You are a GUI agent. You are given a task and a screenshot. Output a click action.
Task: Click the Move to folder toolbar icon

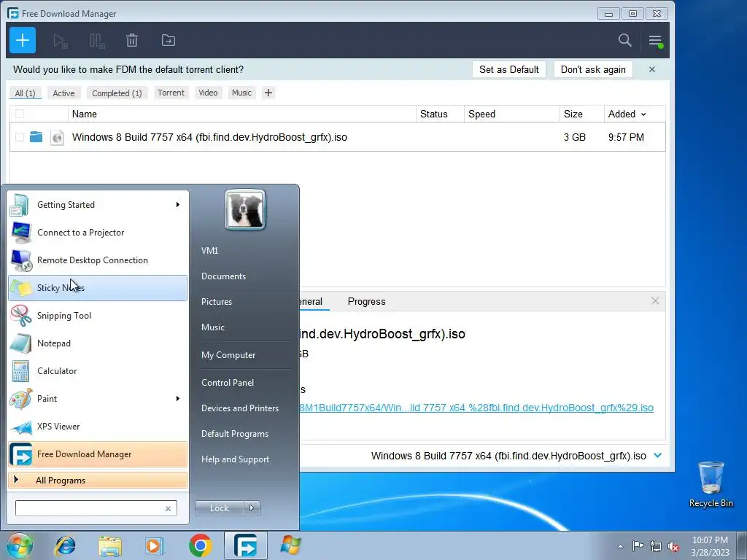[169, 41]
